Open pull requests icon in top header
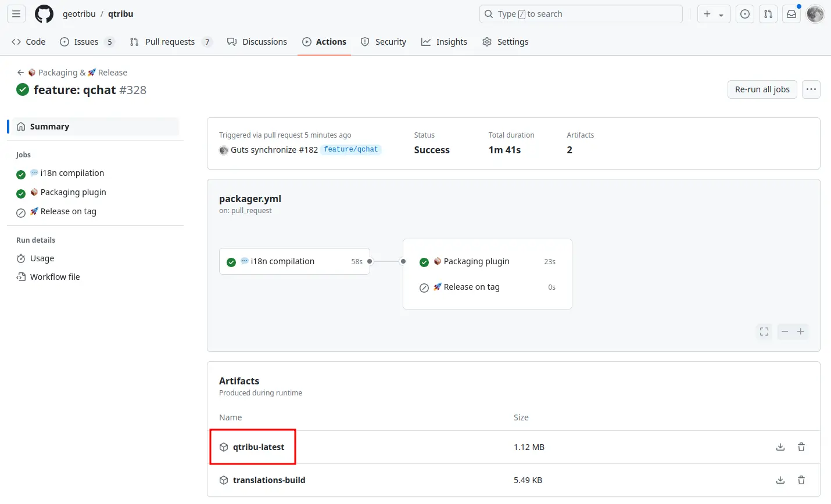This screenshot has height=504, width=831. click(768, 14)
